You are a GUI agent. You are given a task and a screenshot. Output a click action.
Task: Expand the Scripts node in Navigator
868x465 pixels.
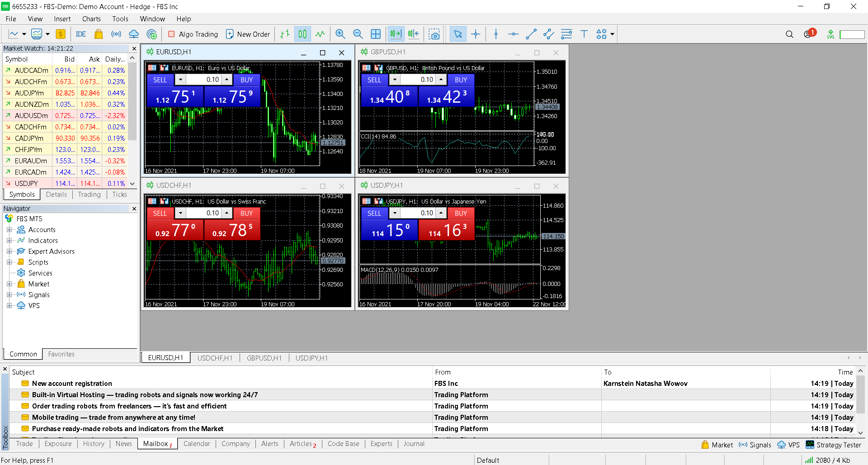tap(9, 262)
